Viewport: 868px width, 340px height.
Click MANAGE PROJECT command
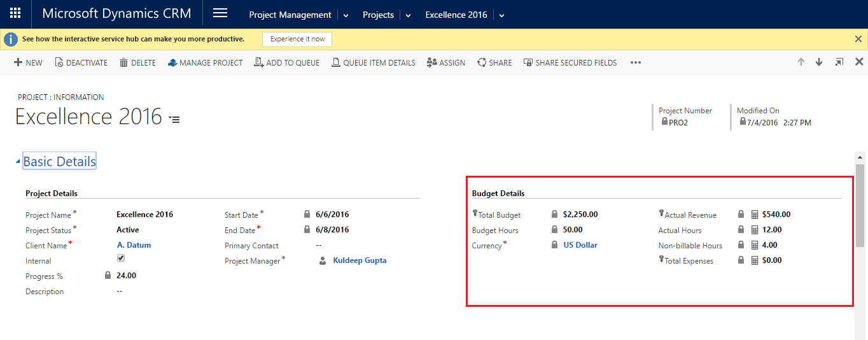coord(206,62)
